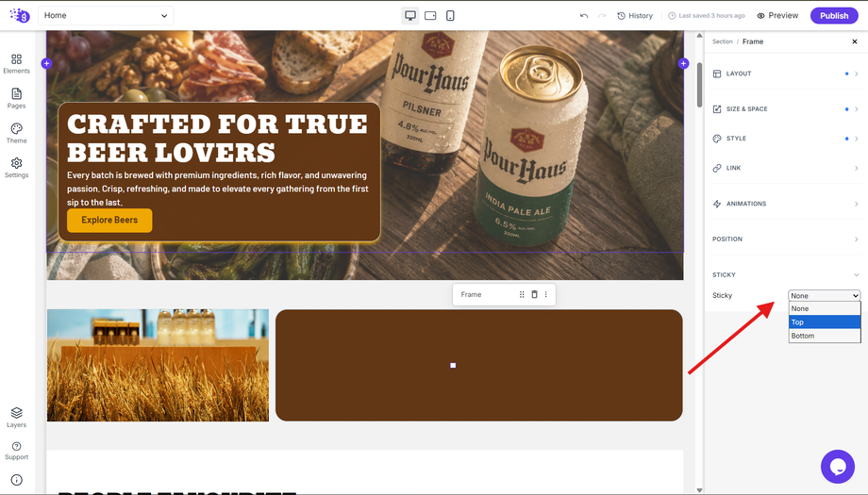Screen dimensions: 868x495
Task: Select the brown frame container
Action: pyautogui.click(x=479, y=365)
